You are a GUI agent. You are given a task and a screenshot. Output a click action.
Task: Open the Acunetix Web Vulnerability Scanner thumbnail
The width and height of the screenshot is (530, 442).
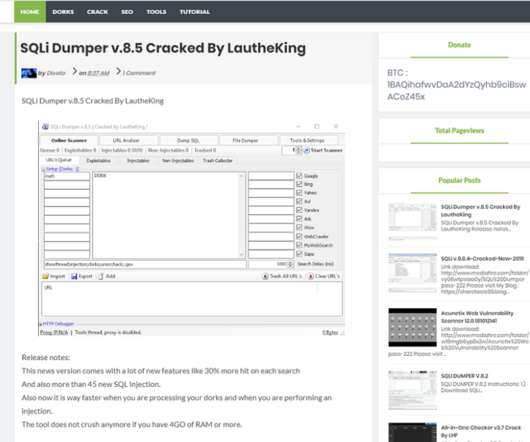pos(412,327)
